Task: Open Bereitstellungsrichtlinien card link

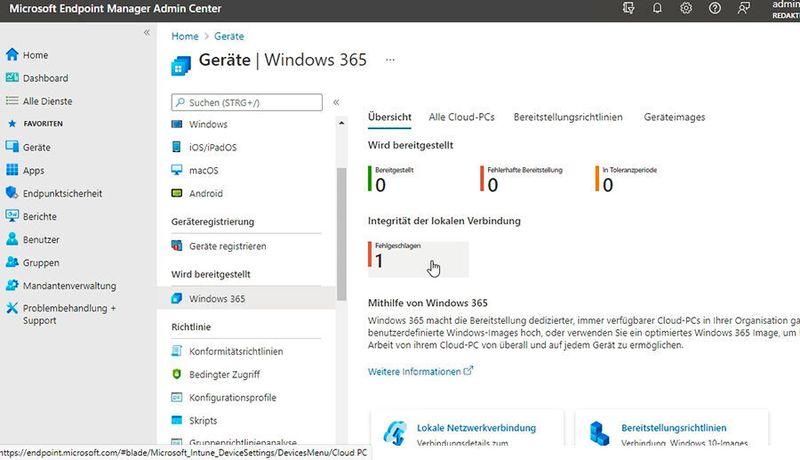Action: pyautogui.click(x=674, y=428)
